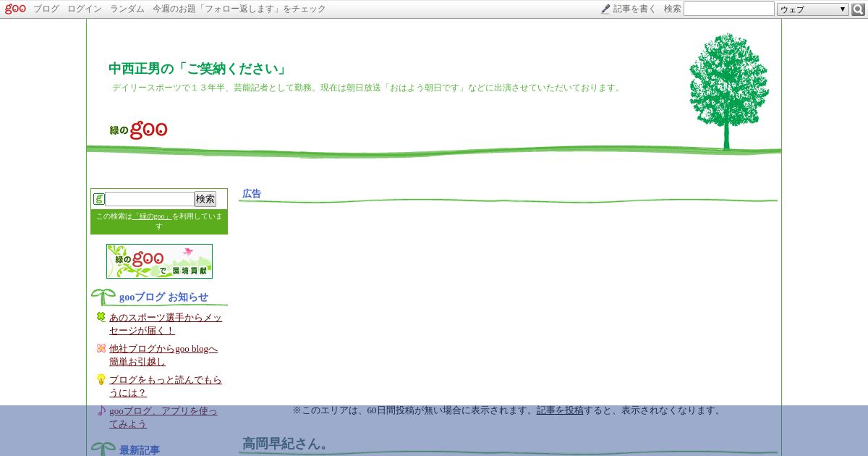
Task: Click the 緑のgooで環境貢献 banner
Action: tap(159, 261)
